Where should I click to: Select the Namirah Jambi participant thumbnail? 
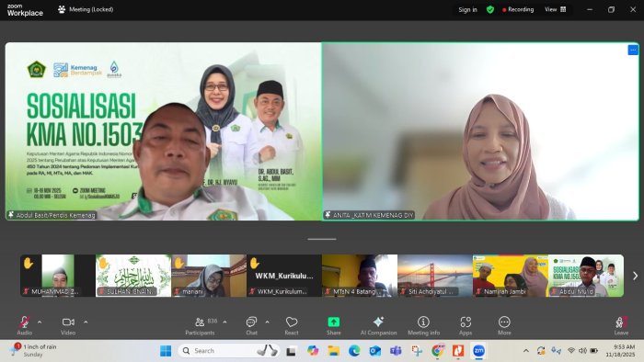click(x=511, y=276)
